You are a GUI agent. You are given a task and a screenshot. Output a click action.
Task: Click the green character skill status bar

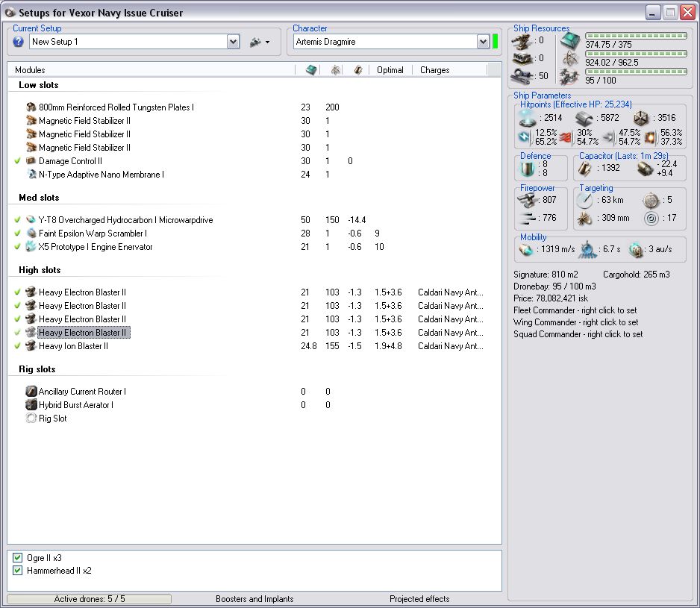click(x=496, y=42)
